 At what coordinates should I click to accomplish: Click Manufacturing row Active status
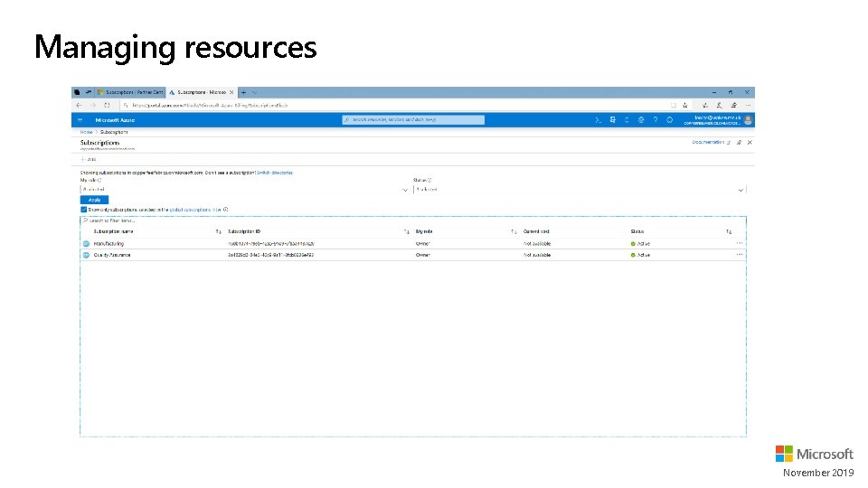click(x=640, y=244)
